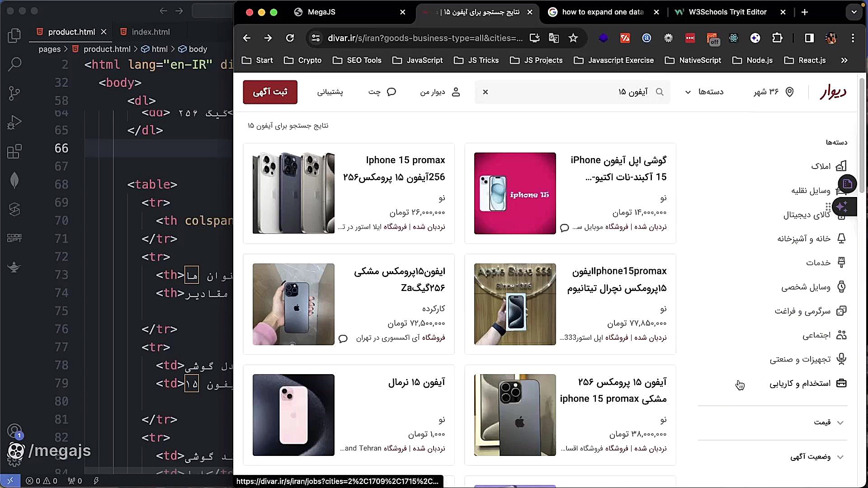
Task: Select املاک category in sidebar
Action: (x=828, y=166)
